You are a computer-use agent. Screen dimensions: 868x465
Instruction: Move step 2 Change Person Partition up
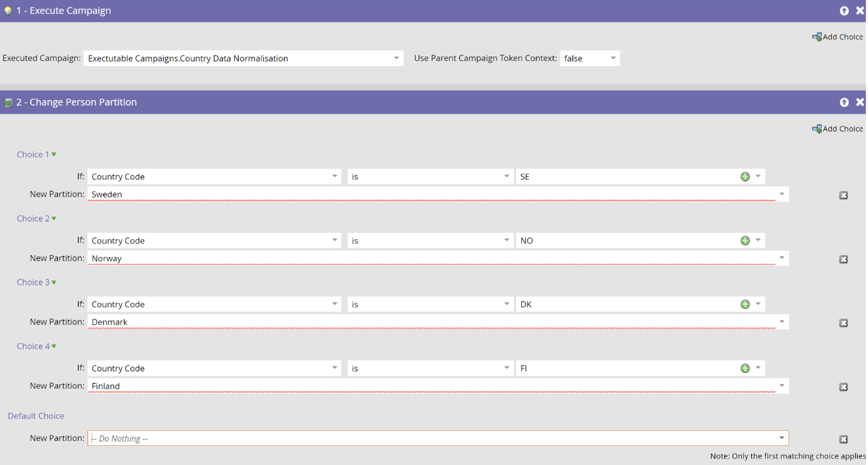(x=844, y=102)
